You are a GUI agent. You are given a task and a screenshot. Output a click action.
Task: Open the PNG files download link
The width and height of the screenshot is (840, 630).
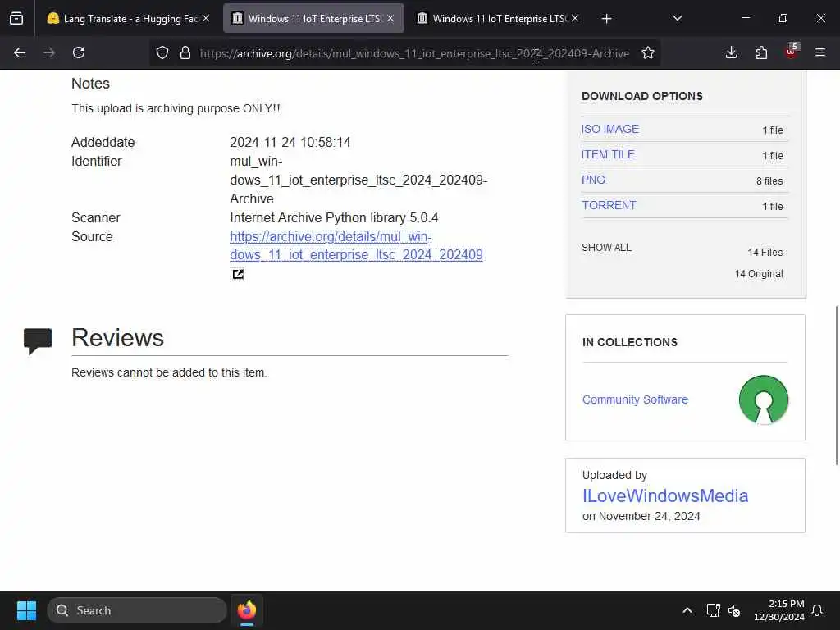[x=594, y=180]
